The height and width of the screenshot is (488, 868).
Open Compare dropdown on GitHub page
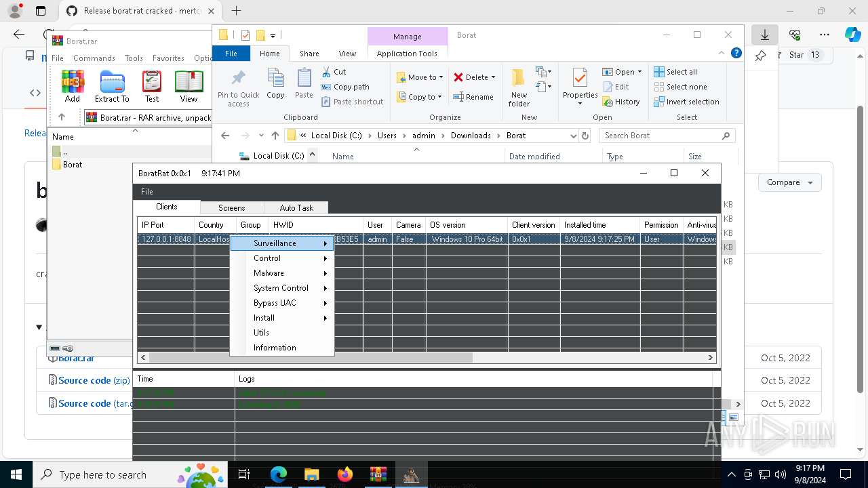(x=790, y=182)
